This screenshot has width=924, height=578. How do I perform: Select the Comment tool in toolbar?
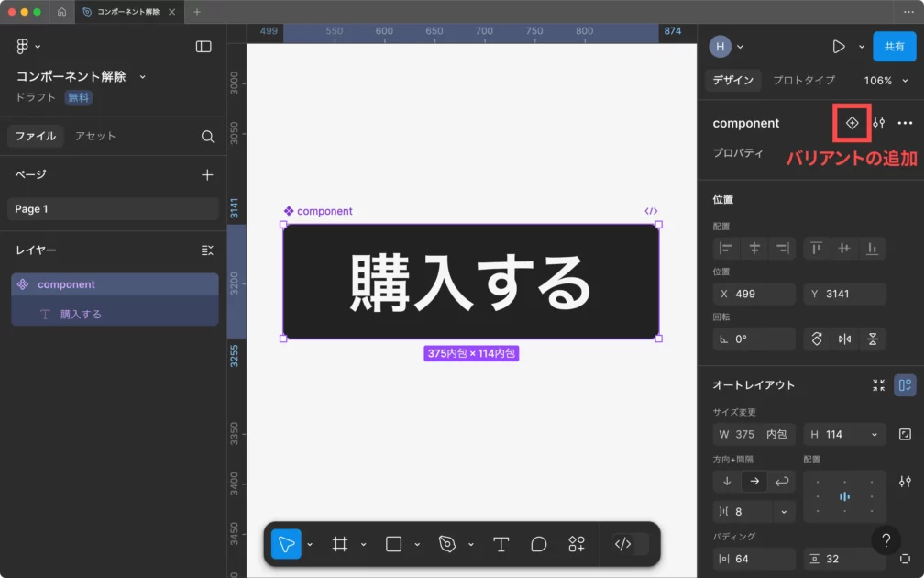point(539,544)
